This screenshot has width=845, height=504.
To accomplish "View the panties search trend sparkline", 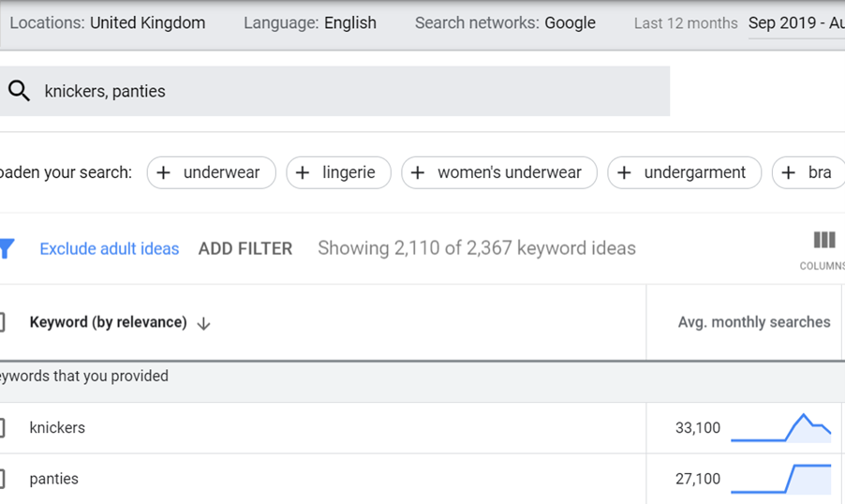I will point(781,479).
